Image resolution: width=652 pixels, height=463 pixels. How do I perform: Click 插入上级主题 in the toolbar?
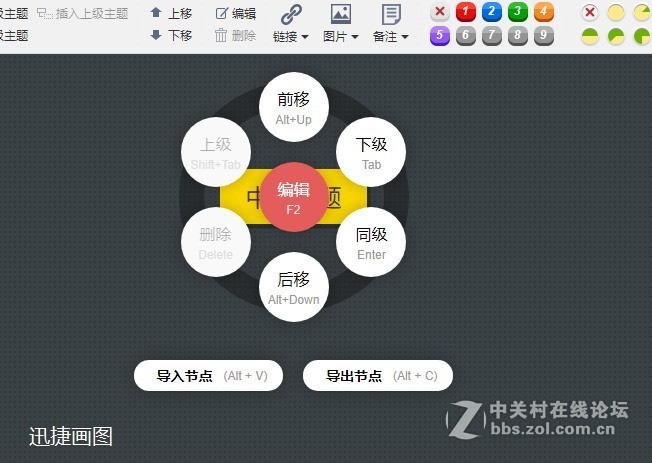click(82, 14)
